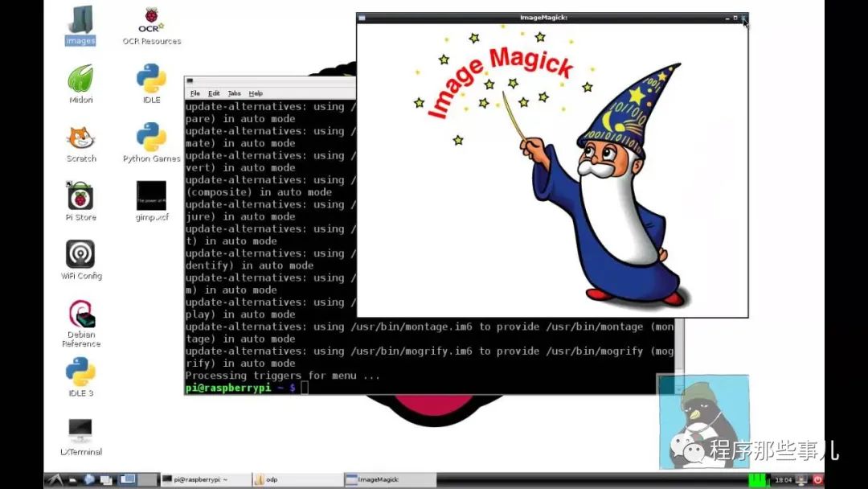Open the File menu in terminal
This screenshot has width=868, height=489.
point(194,93)
